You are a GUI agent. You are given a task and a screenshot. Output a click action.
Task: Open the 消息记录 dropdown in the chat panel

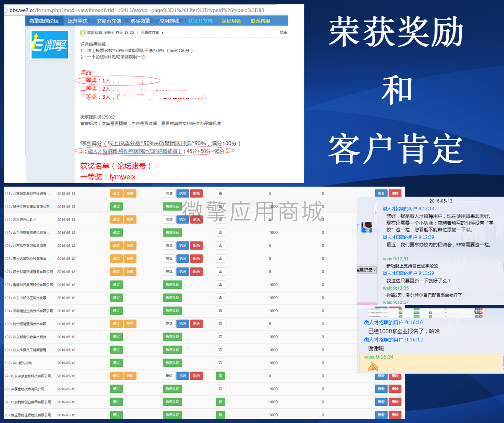pos(366,270)
